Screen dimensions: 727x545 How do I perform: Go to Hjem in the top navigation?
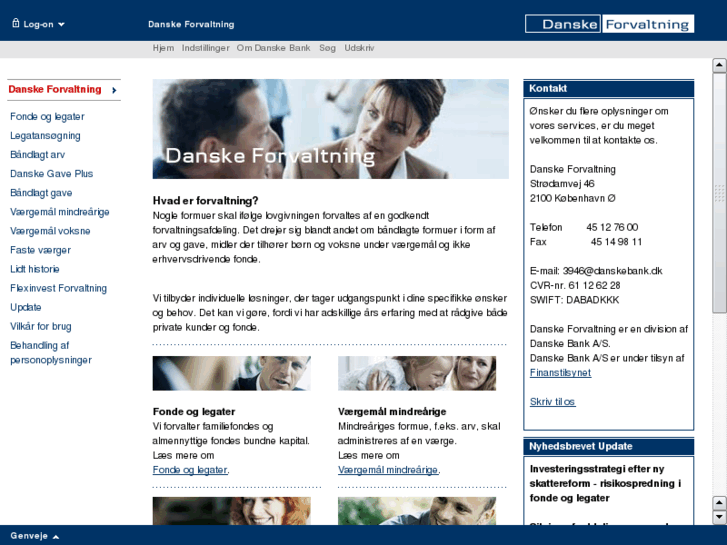163,48
